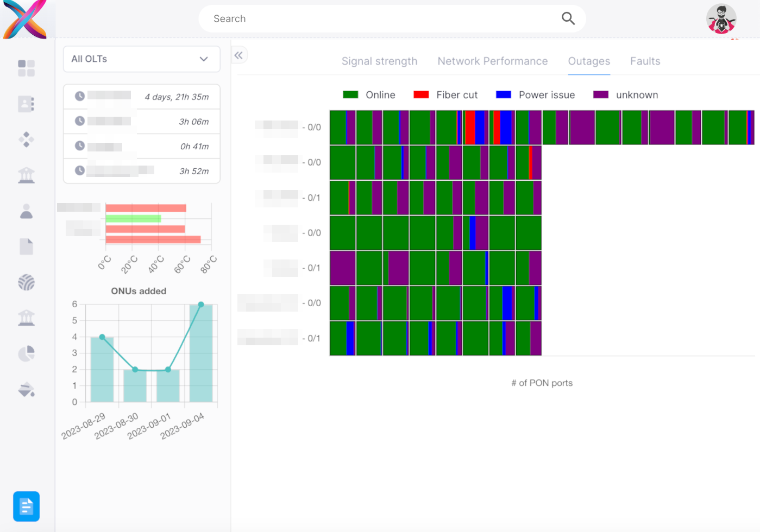Toggle the Online legend series
The image size is (760, 532).
pyautogui.click(x=369, y=95)
